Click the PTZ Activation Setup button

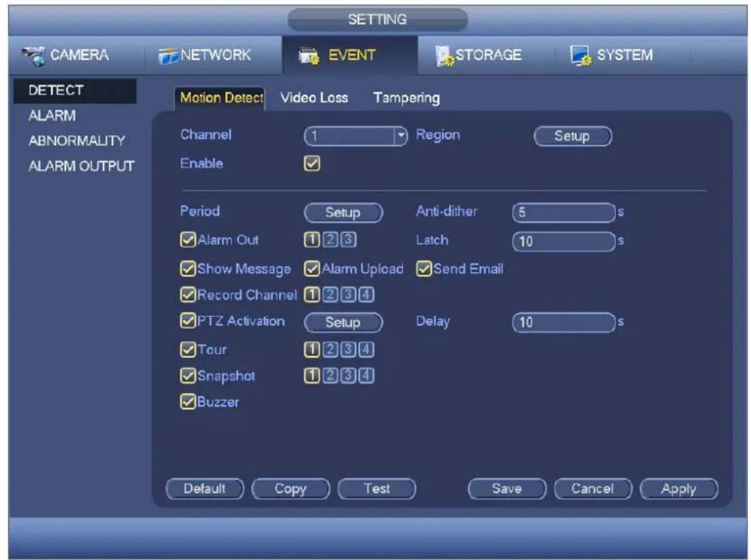pos(343,323)
